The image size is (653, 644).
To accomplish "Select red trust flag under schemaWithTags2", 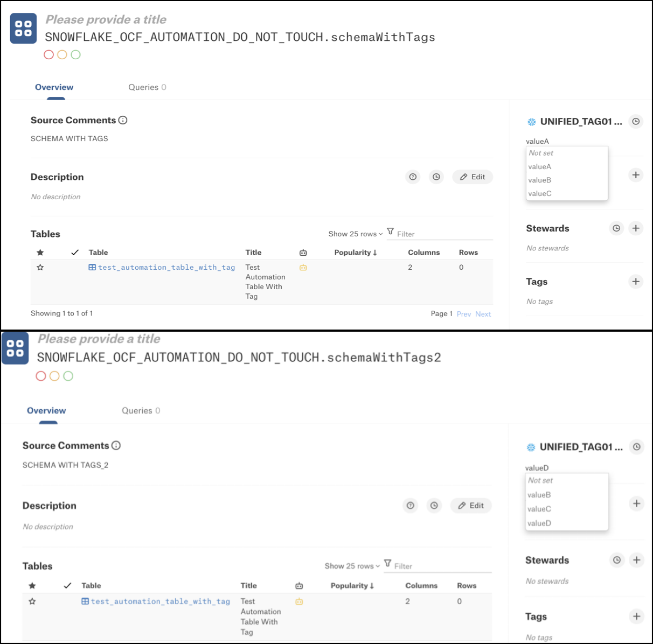I will click(41, 376).
